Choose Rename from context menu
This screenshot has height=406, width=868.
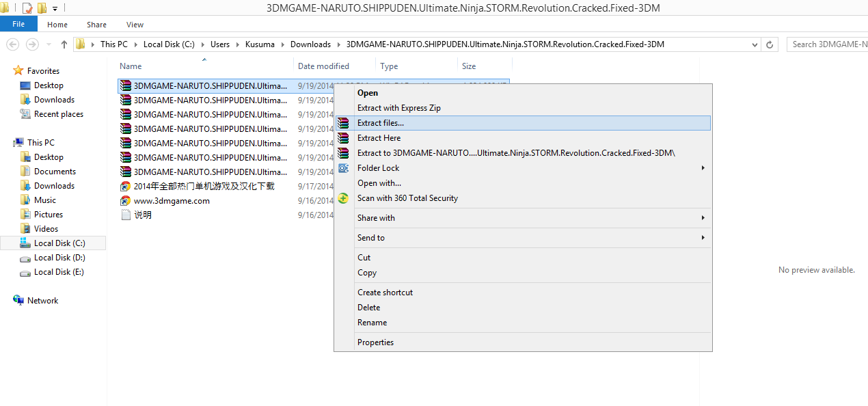[x=523, y=323]
